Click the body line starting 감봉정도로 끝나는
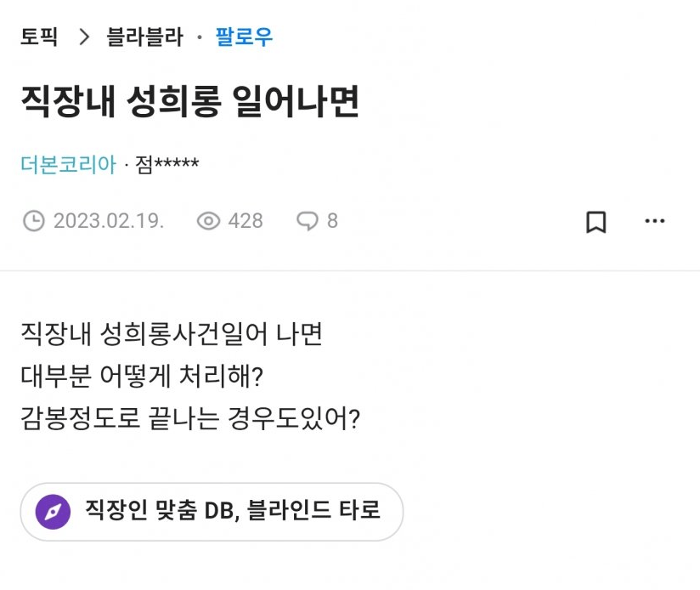The height and width of the screenshot is (590, 700). point(189,418)
